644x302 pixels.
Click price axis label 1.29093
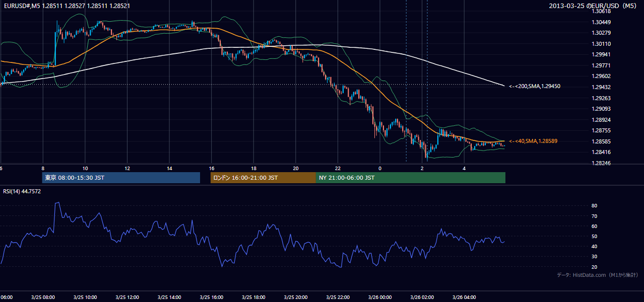pos(602,109)
